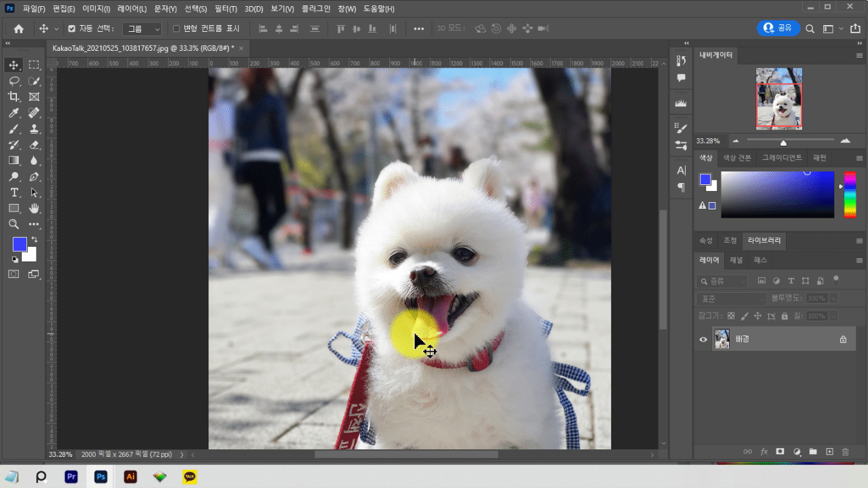Select the Crop tool
This screenshot has height=488, width=868.
click(x=14, y=97)
